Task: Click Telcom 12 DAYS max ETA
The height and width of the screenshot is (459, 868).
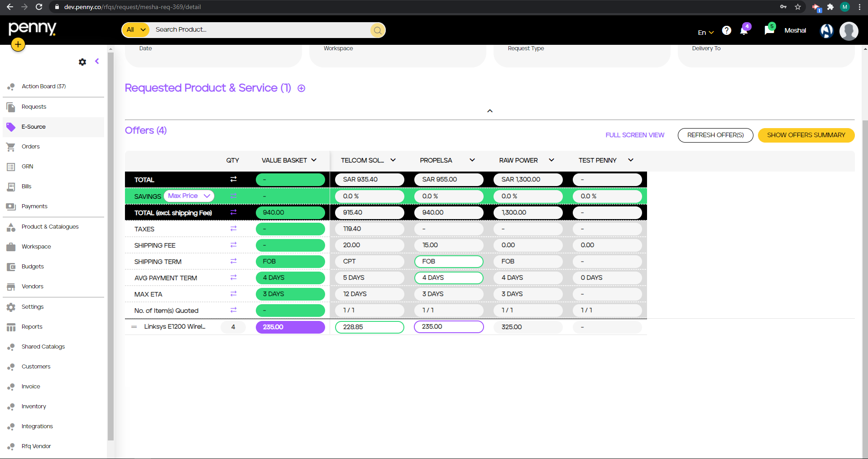Action: [x=369, y=294]
